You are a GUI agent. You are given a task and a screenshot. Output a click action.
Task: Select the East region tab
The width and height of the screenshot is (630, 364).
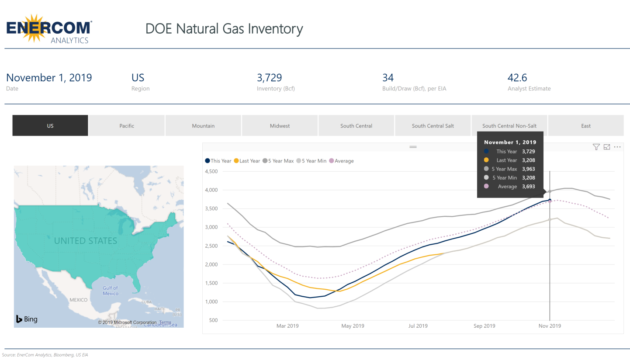tap(585, 126)
